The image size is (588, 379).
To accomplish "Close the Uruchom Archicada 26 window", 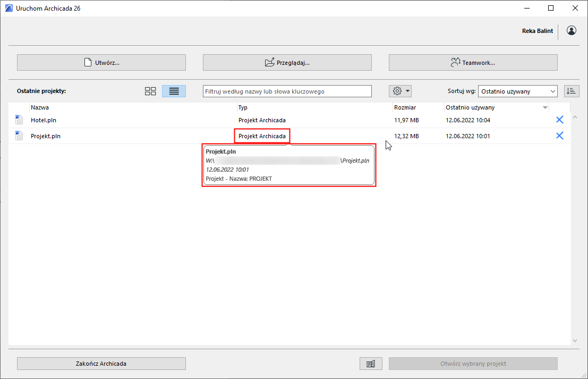I will [575, 8].
